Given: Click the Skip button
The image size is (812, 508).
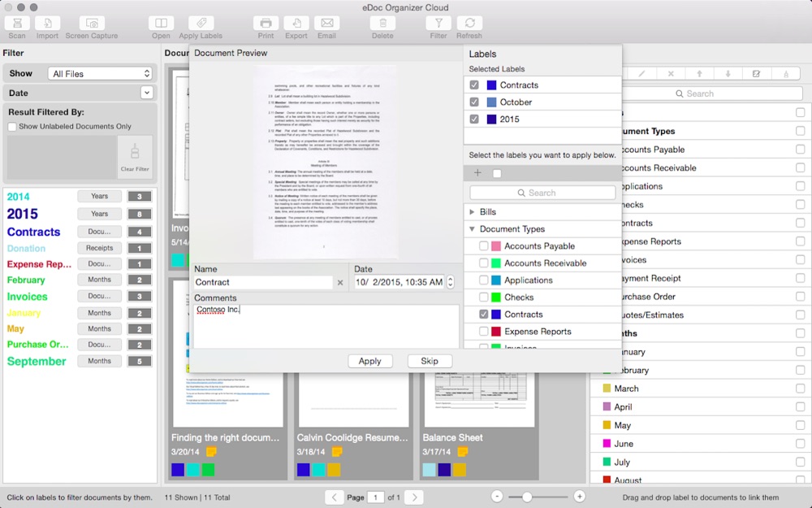Looking at the screenshot, I should click(x=430, y=361).
